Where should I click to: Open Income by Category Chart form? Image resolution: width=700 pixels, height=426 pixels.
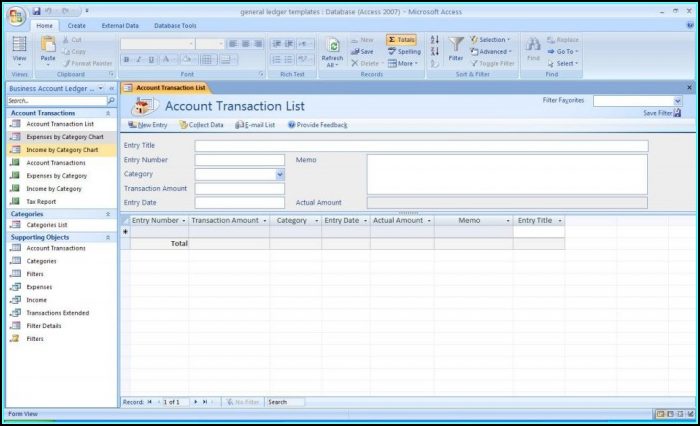pyautogui.click(x=62, y=150)
